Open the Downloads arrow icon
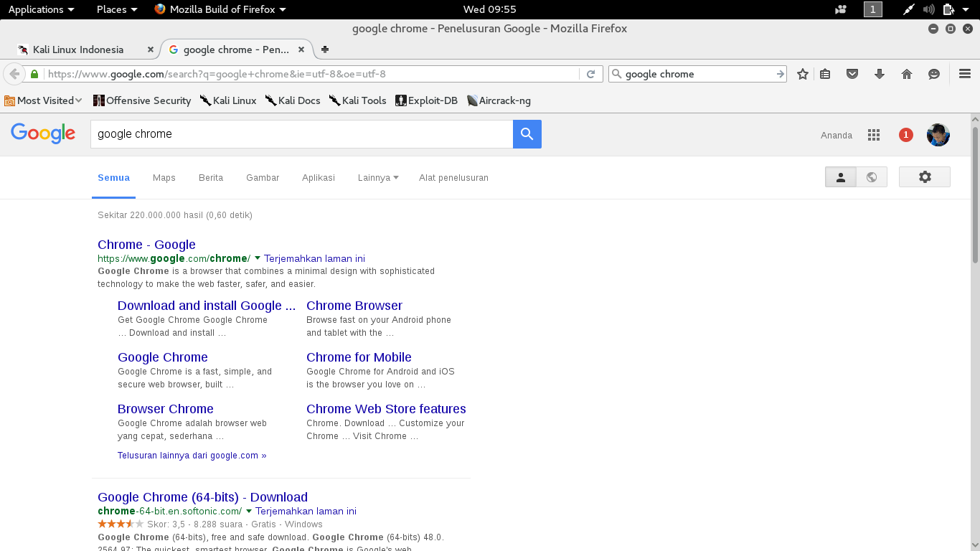Image resolution: width=980 pixels, height=551 pixels. pyautogui.click(x=880, y=74)
